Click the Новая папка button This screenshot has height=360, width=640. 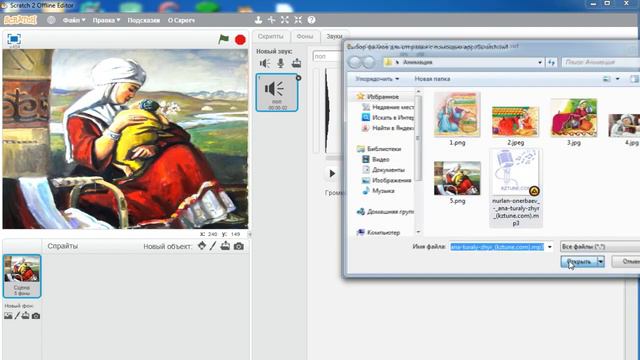432,79
